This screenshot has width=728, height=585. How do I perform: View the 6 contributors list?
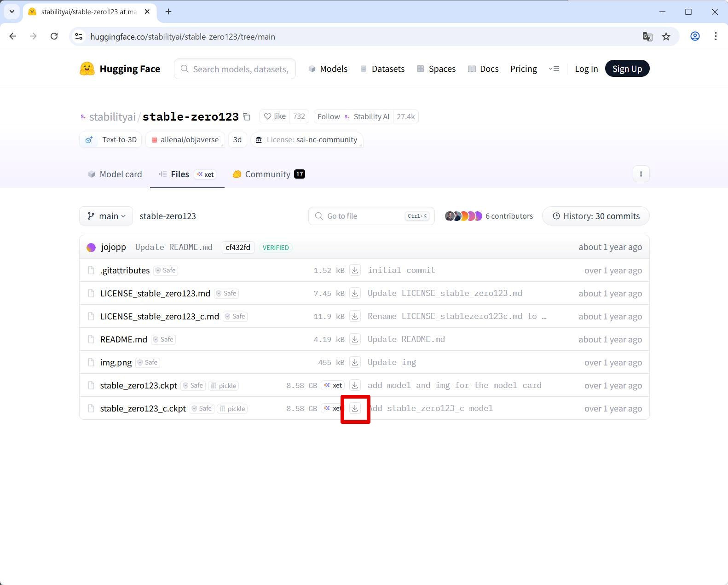(489, 216)
